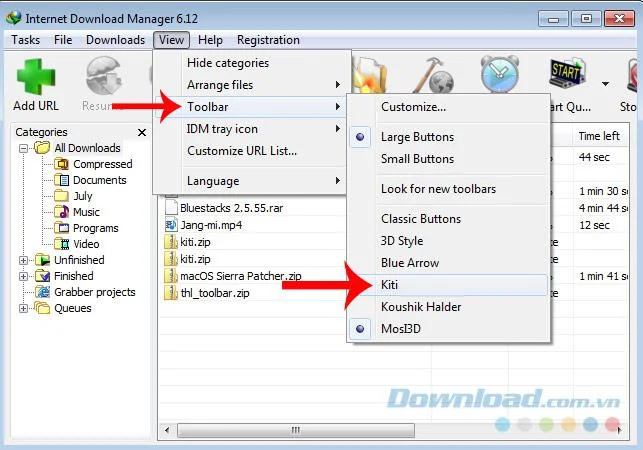
Task: Open the Downloads menu
Action: coord(115,40)
